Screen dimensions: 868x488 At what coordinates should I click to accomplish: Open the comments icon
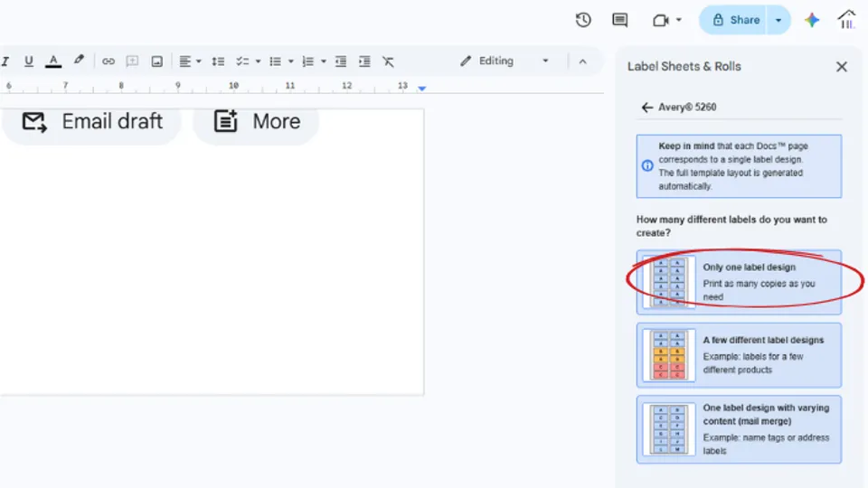pyautogui.click(x=619, y=21)
